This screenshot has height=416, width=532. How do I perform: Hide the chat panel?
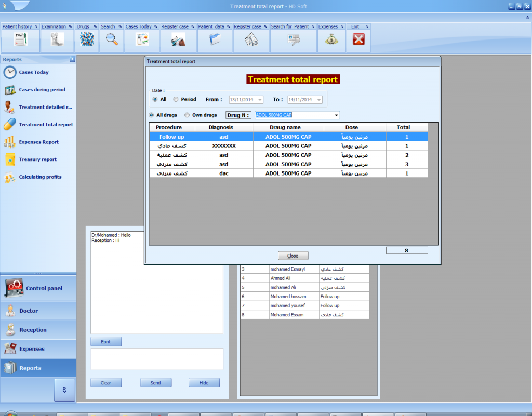204,383
